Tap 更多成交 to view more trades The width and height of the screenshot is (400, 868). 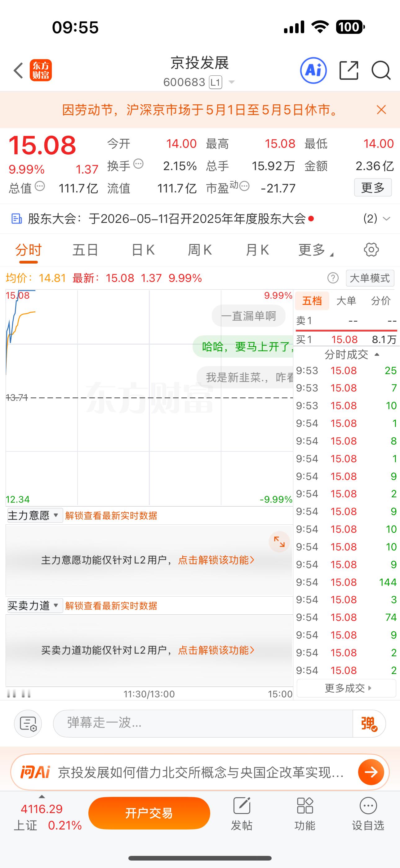click(346, 688)
